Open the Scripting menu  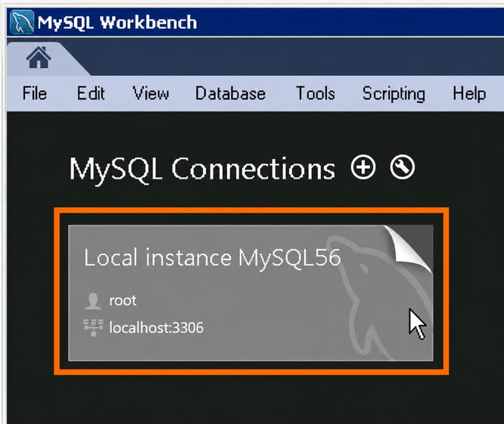point(394,94)
